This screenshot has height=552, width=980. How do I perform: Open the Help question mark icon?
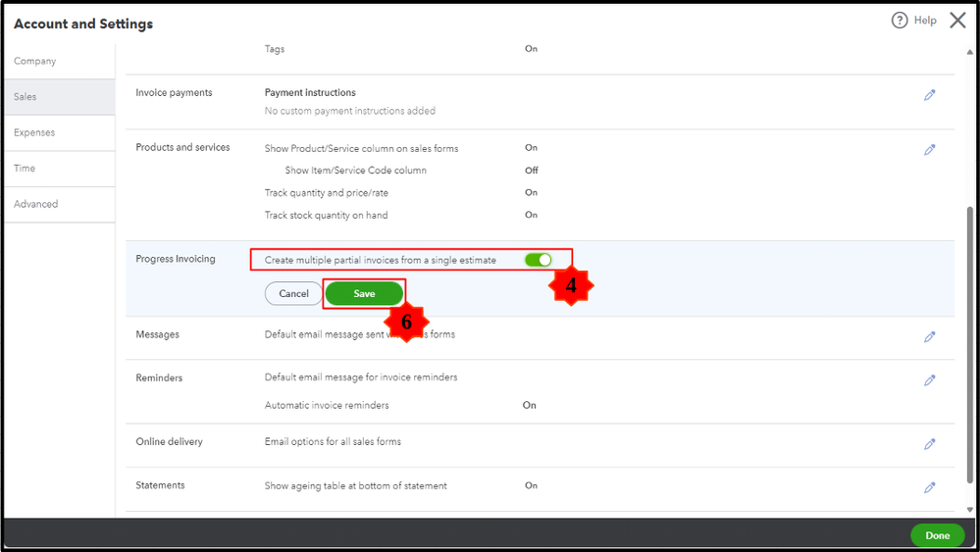[900, 21]
